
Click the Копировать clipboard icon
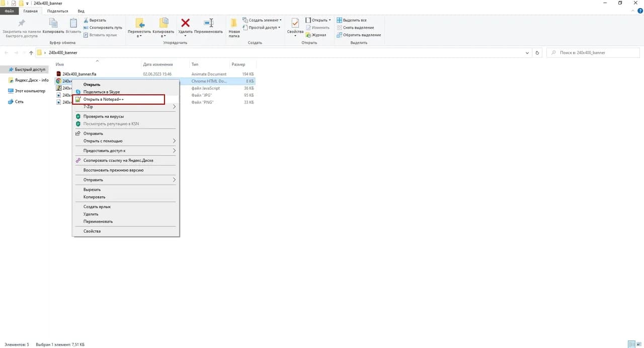[x=53, y=23]
